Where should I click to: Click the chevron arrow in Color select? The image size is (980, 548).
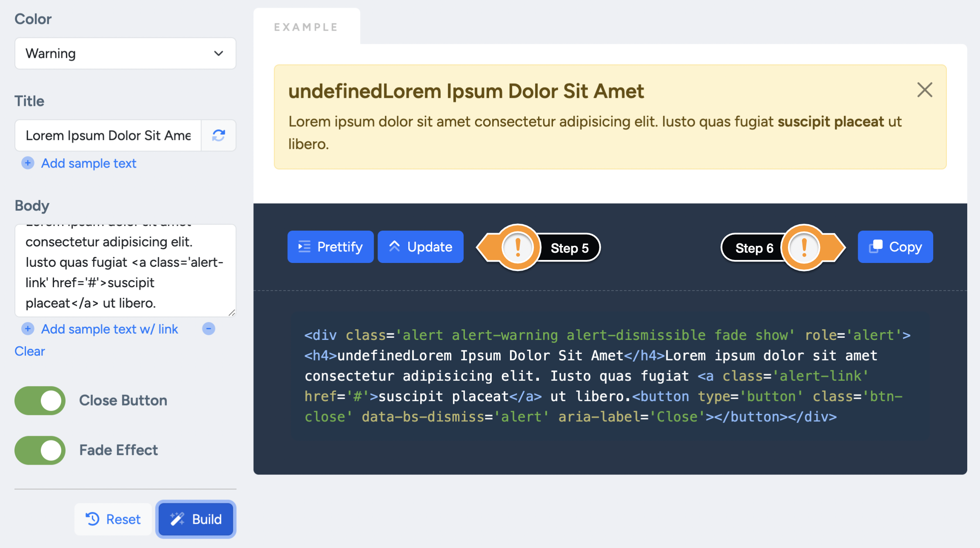(x=218, y=54)
